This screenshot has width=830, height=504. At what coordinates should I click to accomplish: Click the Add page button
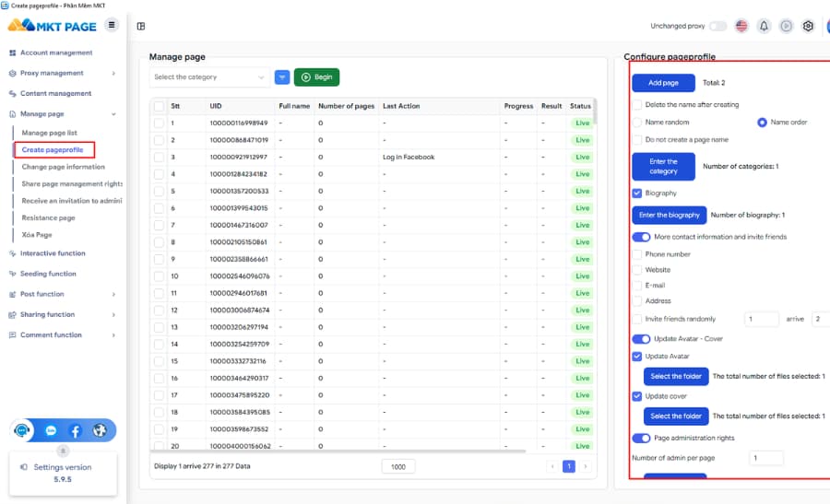[663, 83]
